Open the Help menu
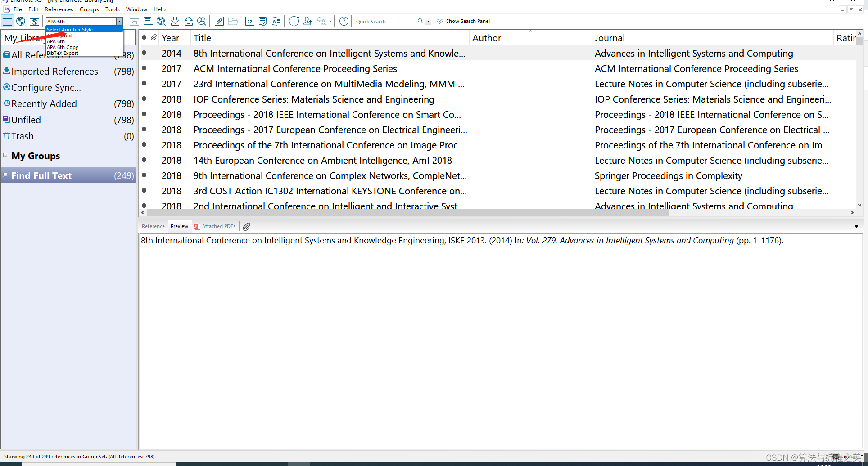 point(159,9)
